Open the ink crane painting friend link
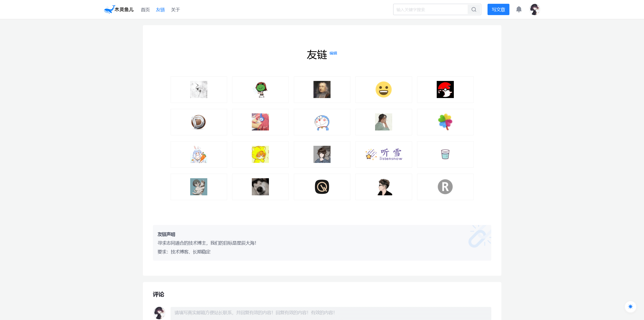The height and width of the screenshot is (320, 644). pos(199,89)
